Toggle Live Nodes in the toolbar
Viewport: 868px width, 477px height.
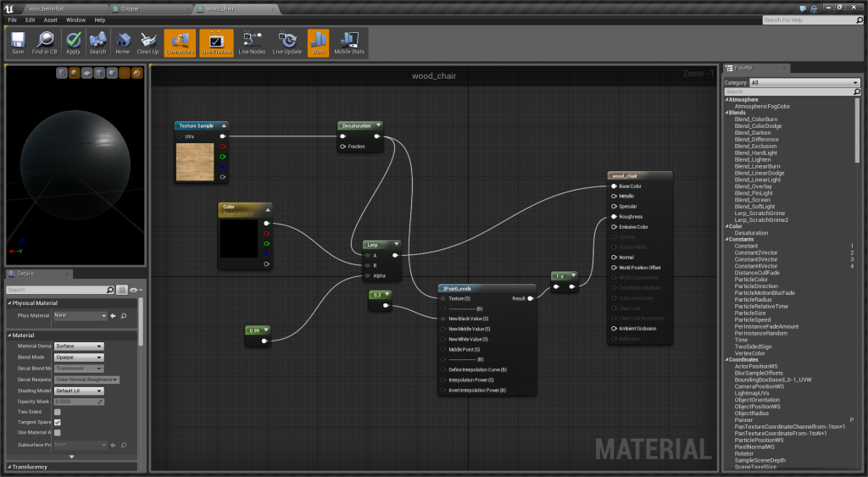252,41
